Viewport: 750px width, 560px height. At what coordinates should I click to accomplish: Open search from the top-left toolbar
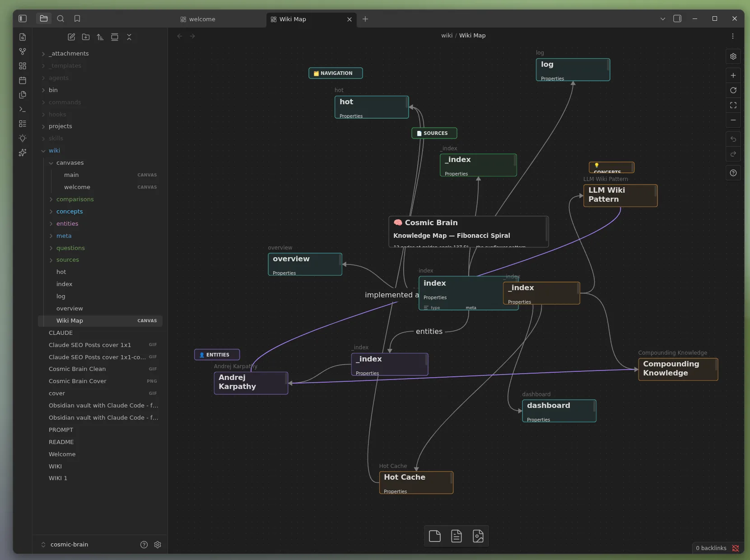coord(61,19)
